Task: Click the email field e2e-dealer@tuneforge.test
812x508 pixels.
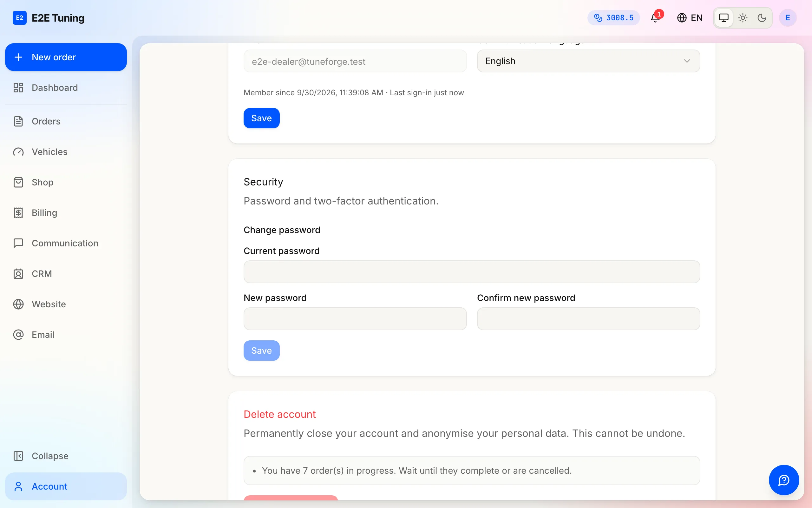Action: point(355,61)
